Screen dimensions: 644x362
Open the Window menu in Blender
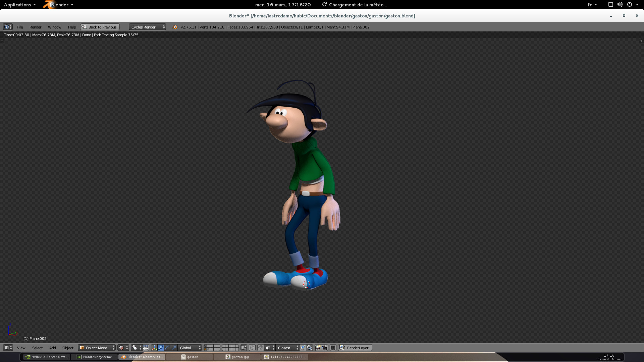(54, 27)
